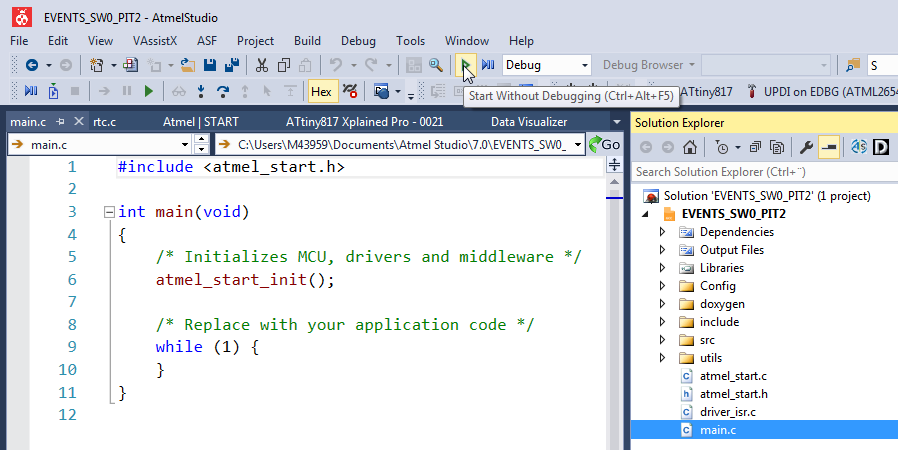This screenshot has width=898, height=450.
Task: Cut selection with the scissors icon
Action: click(x=262, y=65)
